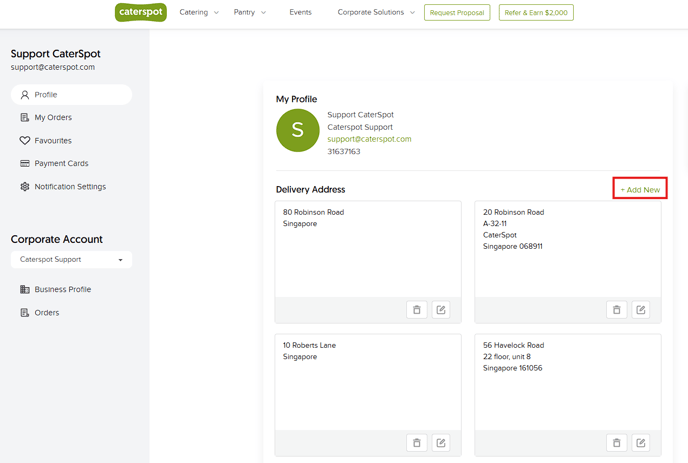688x463 pixels.
Task: Delete the 10 Roberts Lane address
Action: click(x=416, y=443)
